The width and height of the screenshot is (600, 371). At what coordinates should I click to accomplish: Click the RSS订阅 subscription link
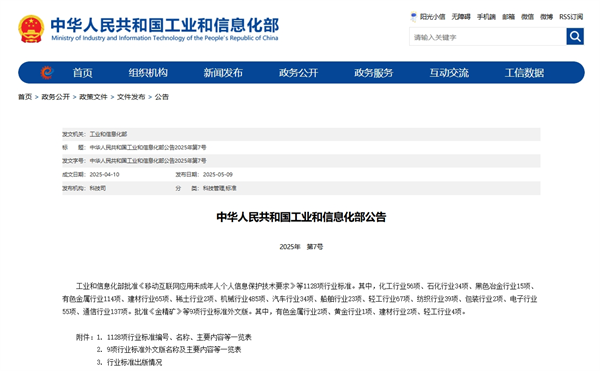571,17
